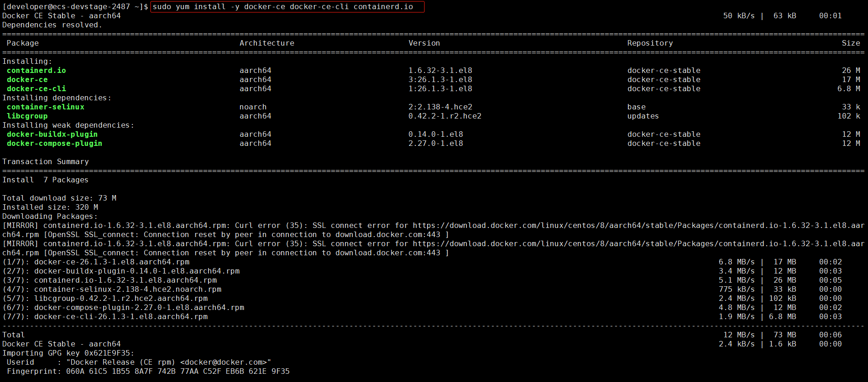Click the 'base' repository value

[637, 107]
